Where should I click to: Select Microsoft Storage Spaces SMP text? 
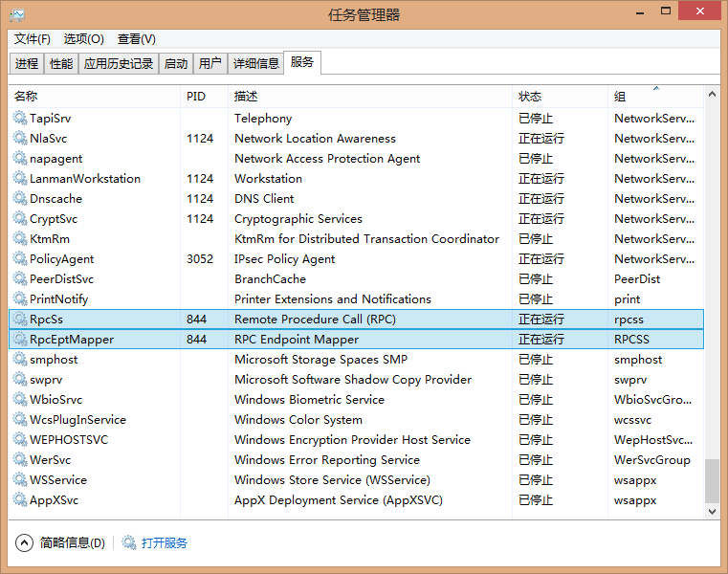[x=320, y=360]
